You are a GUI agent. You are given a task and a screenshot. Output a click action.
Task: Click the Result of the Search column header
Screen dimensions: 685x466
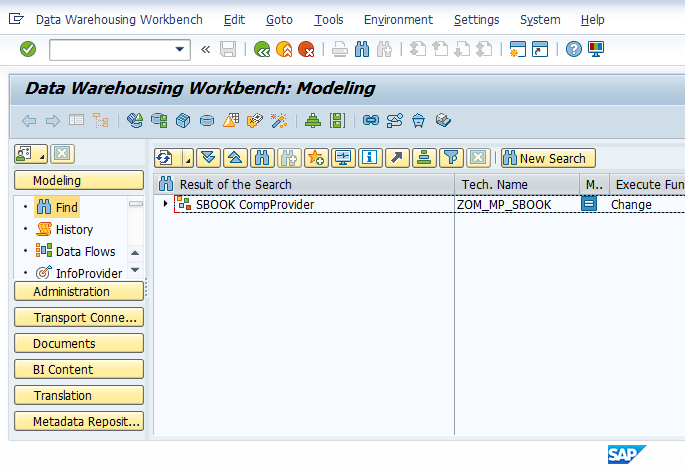[x=304, y=184]
